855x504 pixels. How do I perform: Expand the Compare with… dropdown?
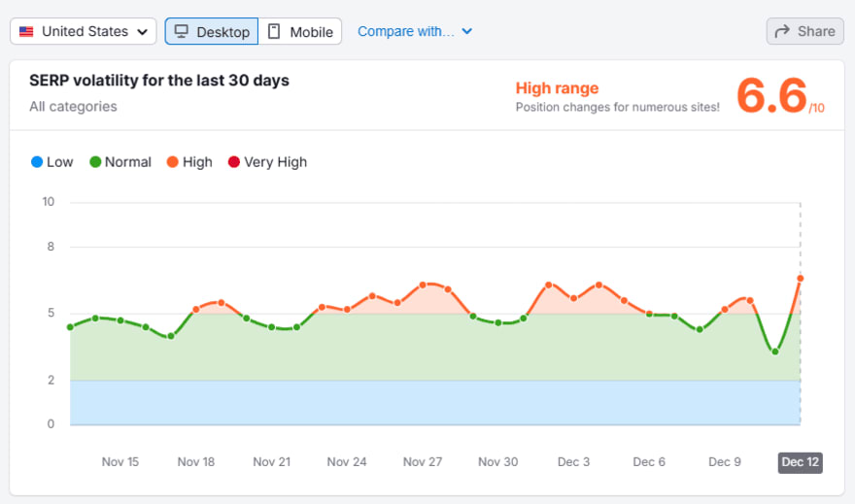[x=415, y=31]
